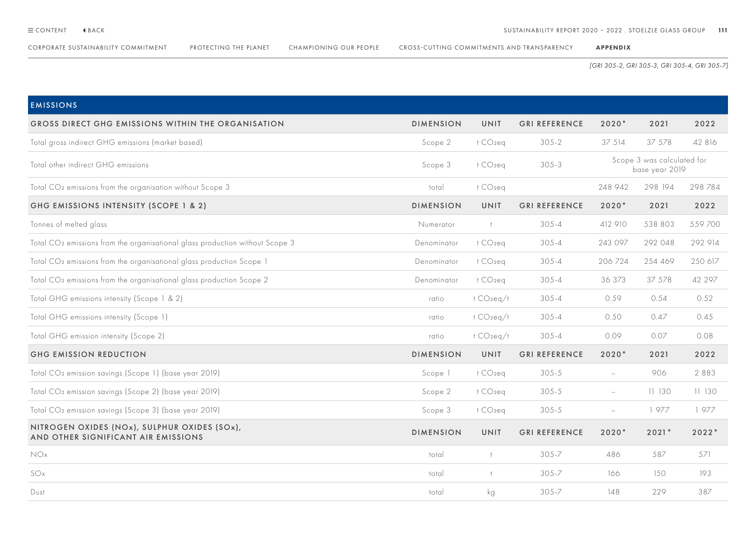Go to Protecting the Planet section
This screenshot has width=756, height=535.
[x=230, y=48]
